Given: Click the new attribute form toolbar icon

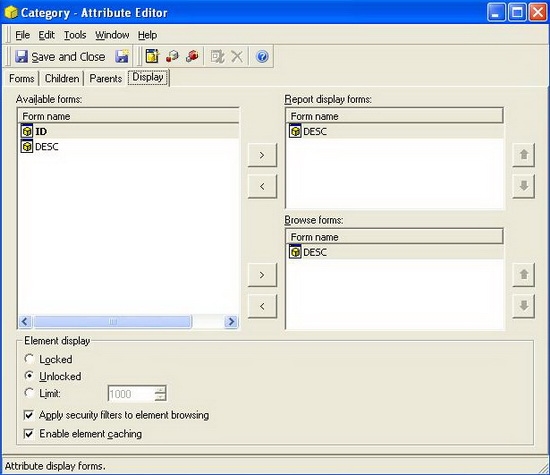Looking at the screenshot, I should (x=152, y=56).
